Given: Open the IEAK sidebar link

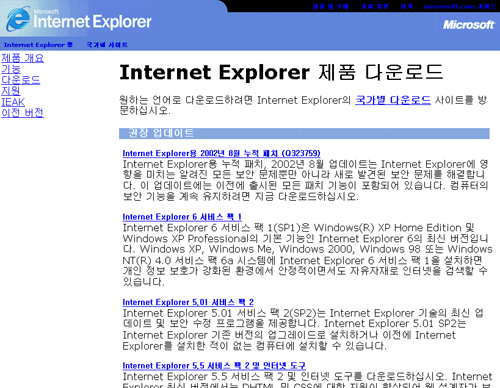Looking at the screenshot, I should pos(13,102).
